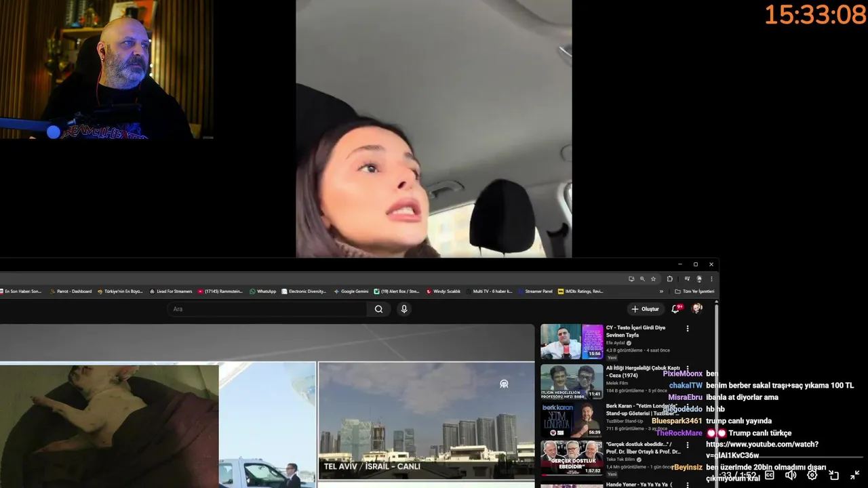
Task: Open Streamer Panel bookmark
Action: (535, 291)
